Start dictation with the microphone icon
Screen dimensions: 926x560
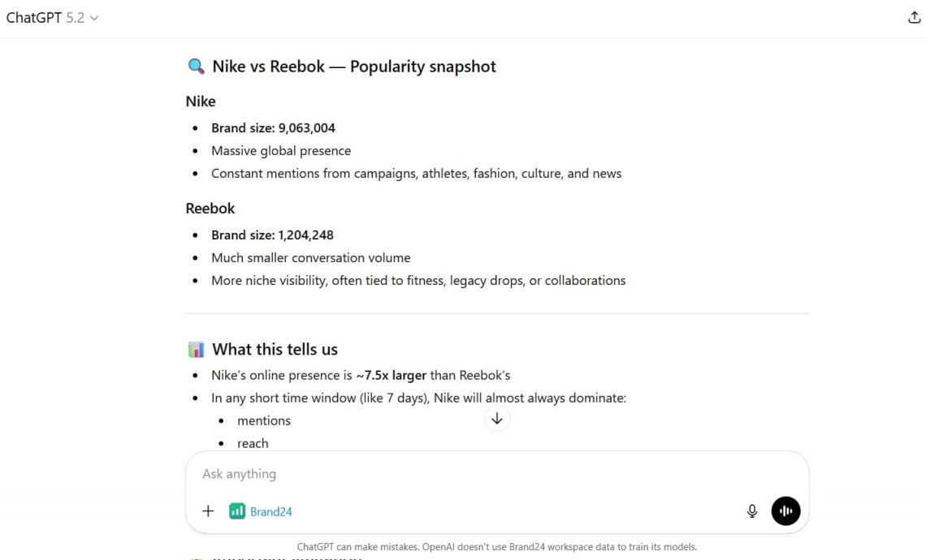[x=752, y=511]
